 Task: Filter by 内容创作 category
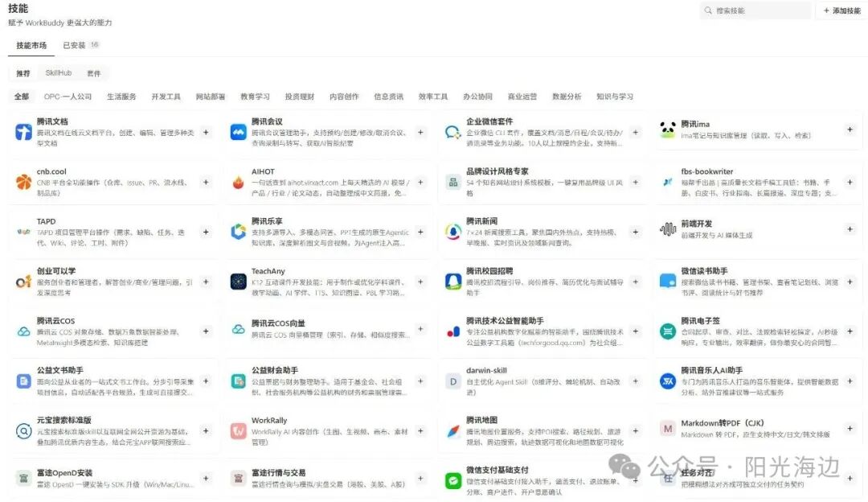coord(344,97)
